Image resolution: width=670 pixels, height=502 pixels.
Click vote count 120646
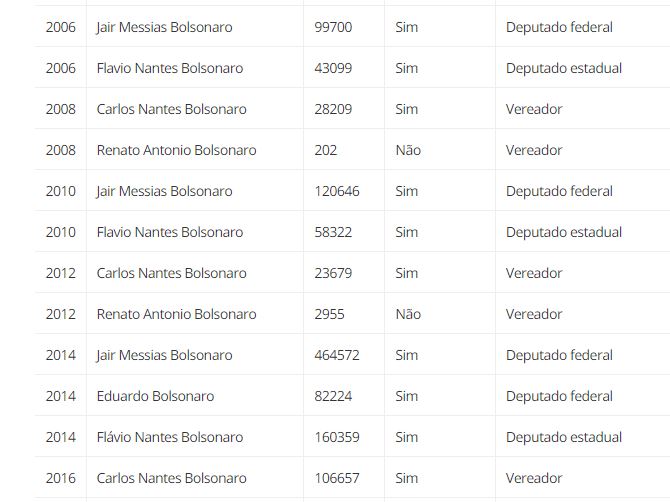(x=337, y=191)
